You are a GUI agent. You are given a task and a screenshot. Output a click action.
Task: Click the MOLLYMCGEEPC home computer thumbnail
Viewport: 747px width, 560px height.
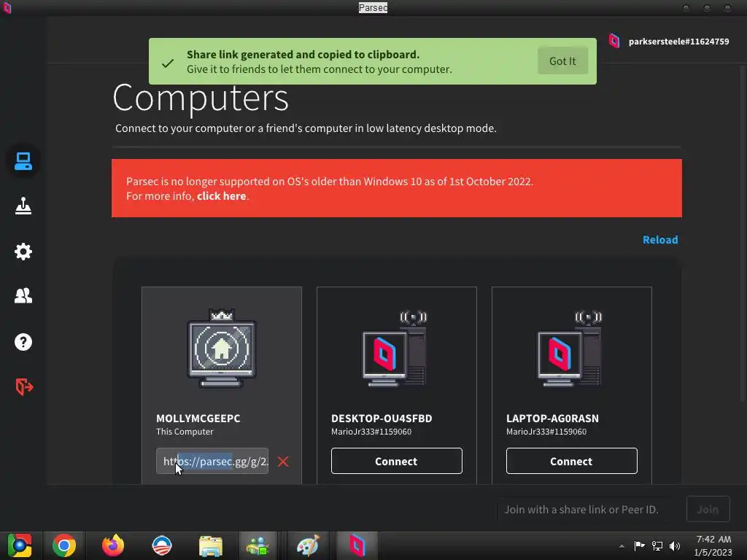[x=222, y=349]
